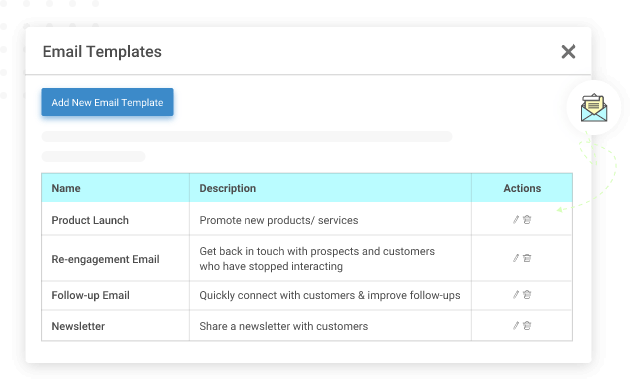Close the Email Templates dialog
Image resolution: width=644 pixels, height=389 pixels.
pos(568,52)
